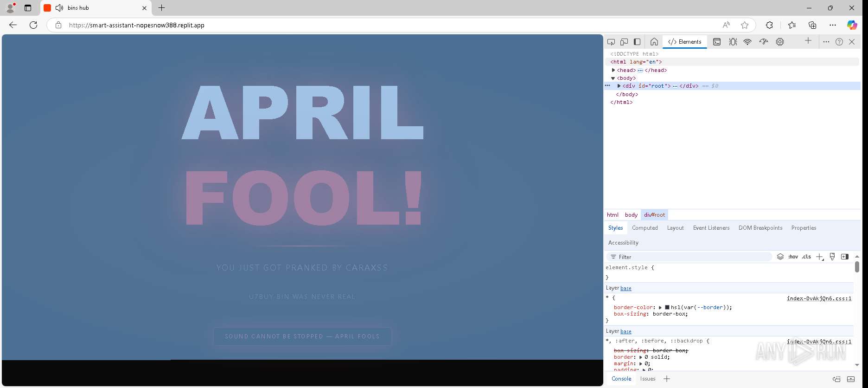This screenshot has height=388, width=868.
Task: Open the Console tool icon
Action: tap(717, 42)
